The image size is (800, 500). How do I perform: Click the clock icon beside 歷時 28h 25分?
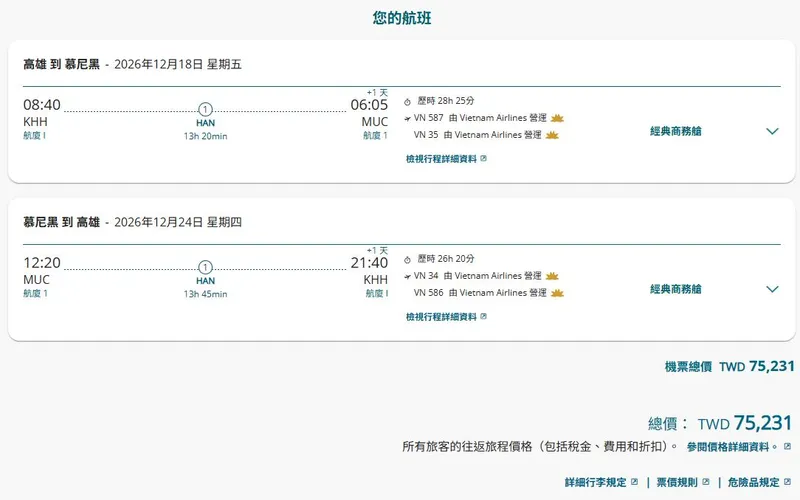[408, 101]
